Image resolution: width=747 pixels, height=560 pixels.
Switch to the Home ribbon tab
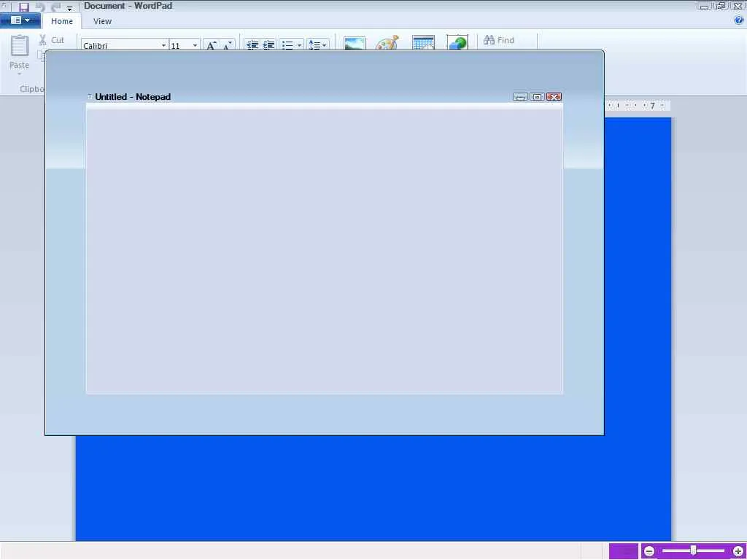62,21
